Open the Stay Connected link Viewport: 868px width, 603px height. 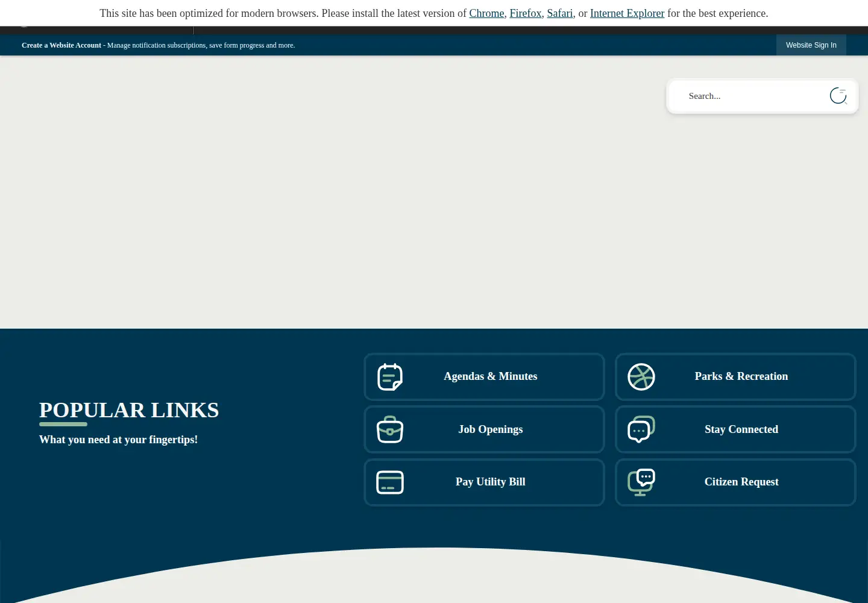pyautogui.click(x=735, y=429)
